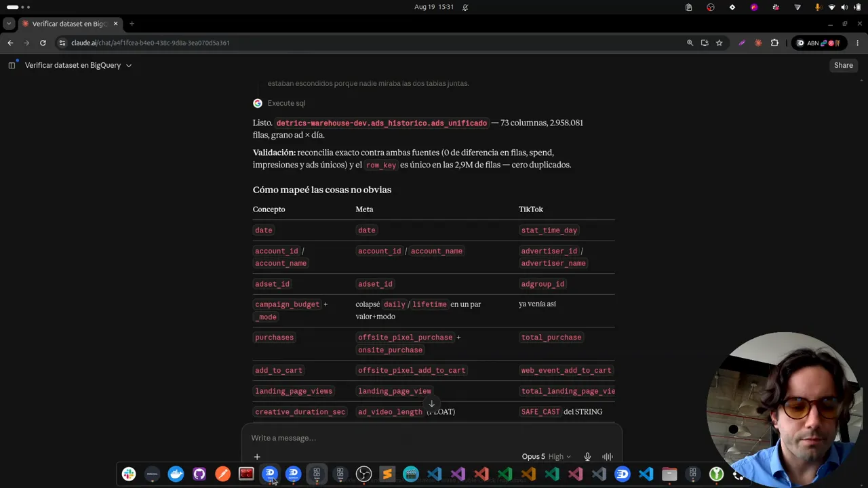Launch Postman from the dock
The height and width of the screenshot is (488, 868).
[222, 474]
